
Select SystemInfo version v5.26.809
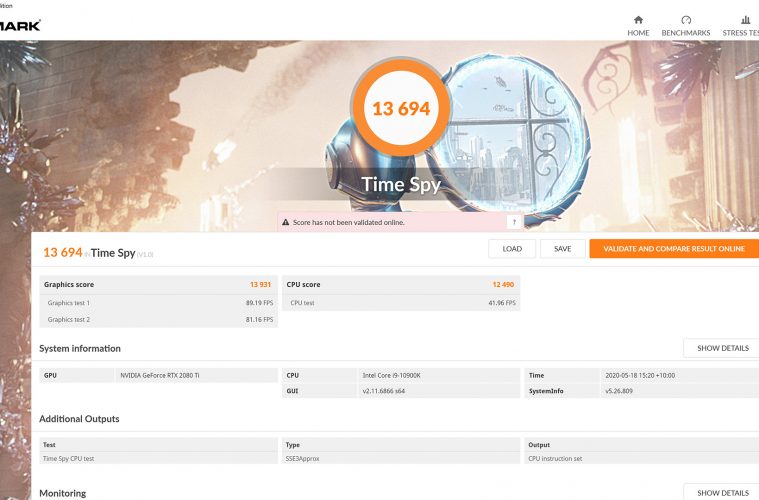pos(619,391)
